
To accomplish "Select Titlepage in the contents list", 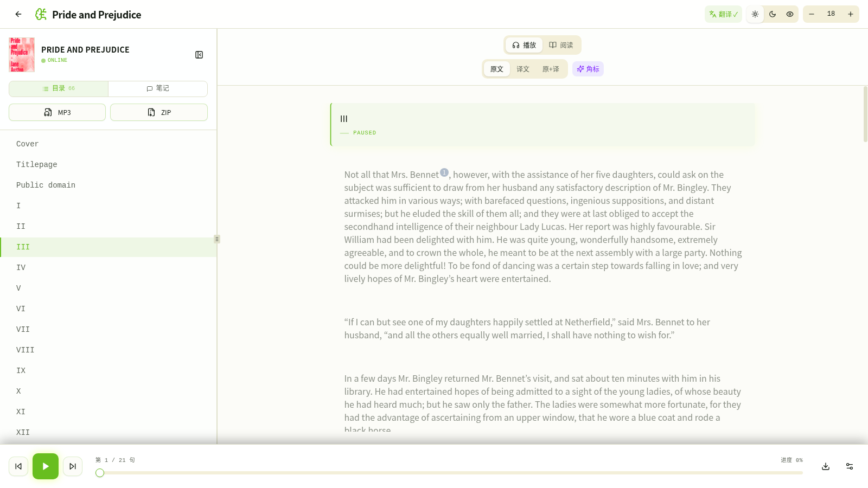I will (108, 164).
